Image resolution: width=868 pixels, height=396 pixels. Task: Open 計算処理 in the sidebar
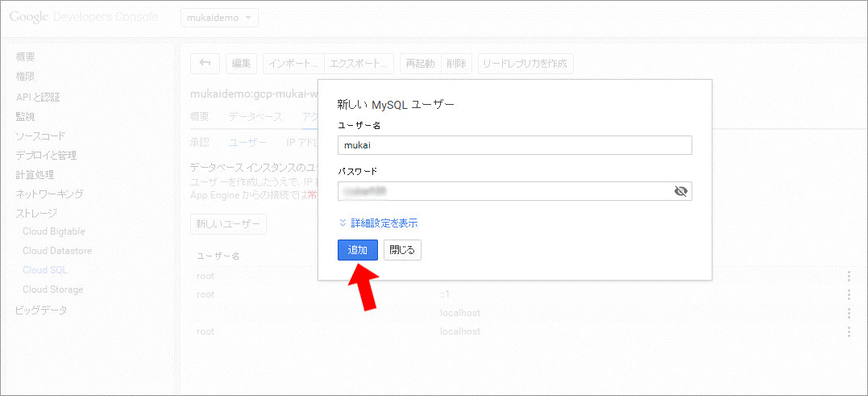tap(35, 174)
